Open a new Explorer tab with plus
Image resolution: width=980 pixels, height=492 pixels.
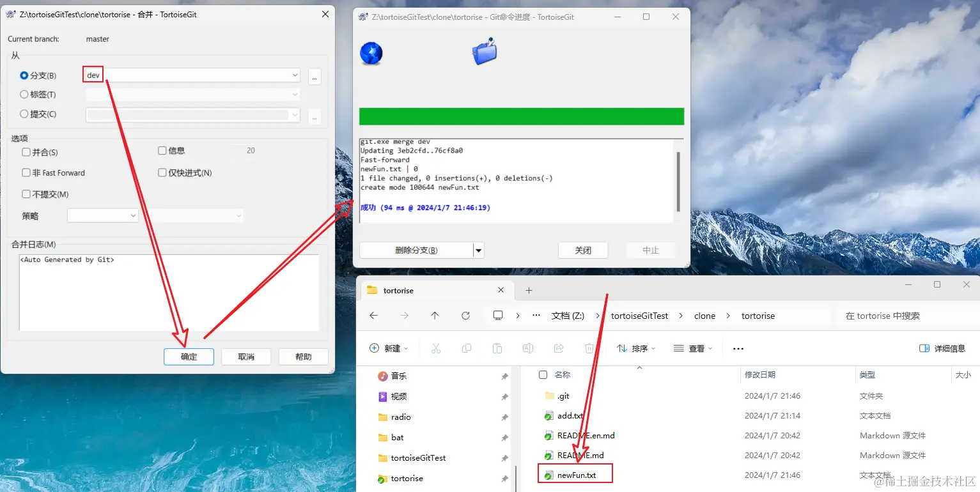click(x=529, y=290)
